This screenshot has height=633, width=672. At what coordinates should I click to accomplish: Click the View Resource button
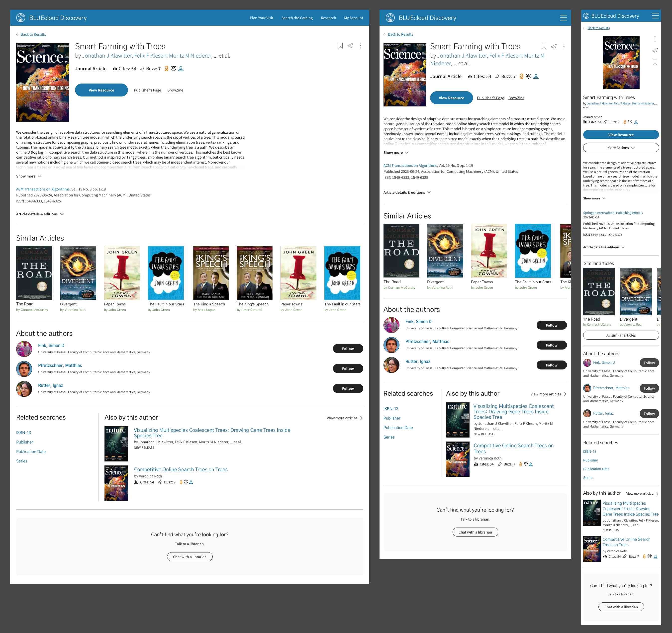coord(101,90)
